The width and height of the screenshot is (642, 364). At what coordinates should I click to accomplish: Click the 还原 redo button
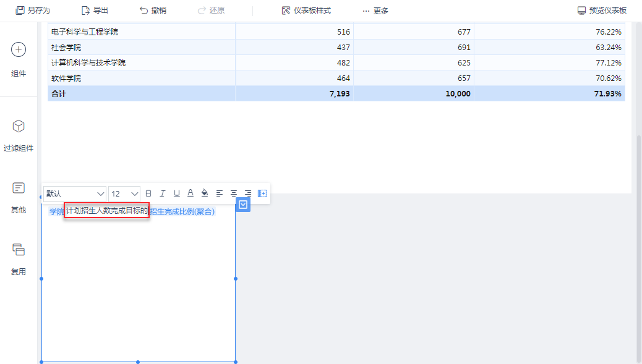click(x=212, y=11)
